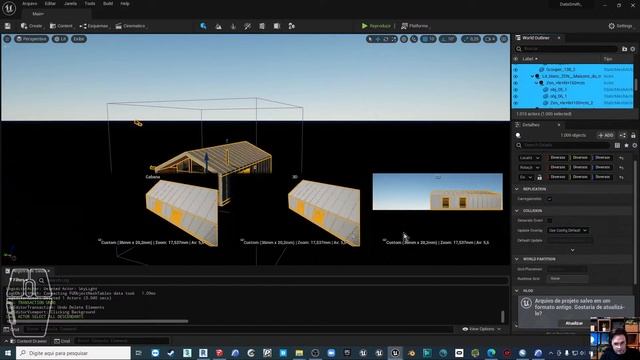Click the World Outliner search field
The width and height of the screenshot is (640, 360).
[567, 49]
